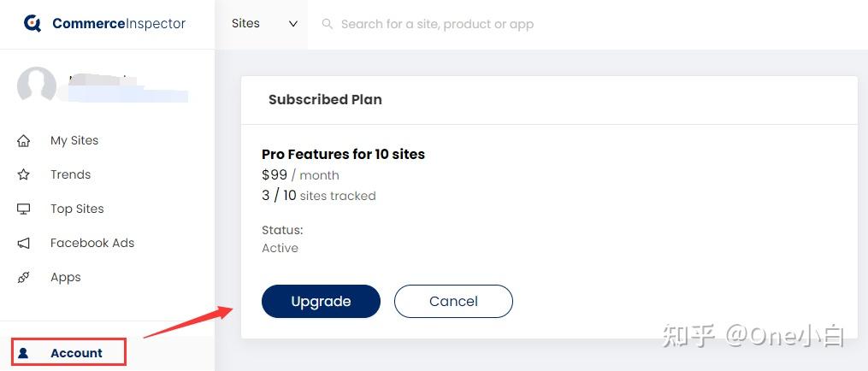Click the Facebook Ads megaphone icon

23,243
